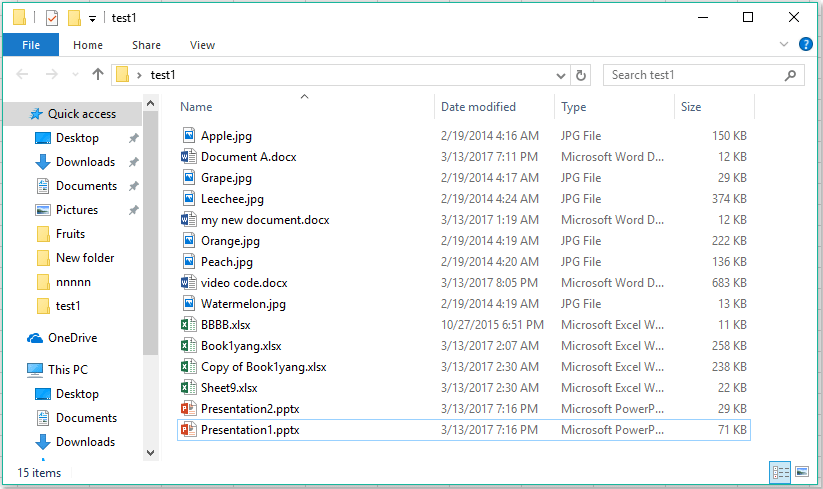This screenshot has height=489, width=823.
Task: Switch to Details view layout
Action: (x=779, y=471)
